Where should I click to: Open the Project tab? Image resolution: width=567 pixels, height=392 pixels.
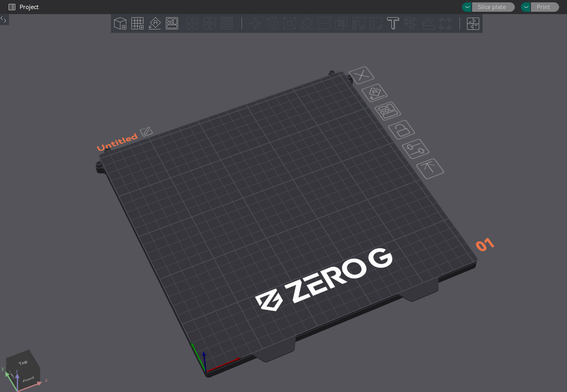tap(24, 7)
